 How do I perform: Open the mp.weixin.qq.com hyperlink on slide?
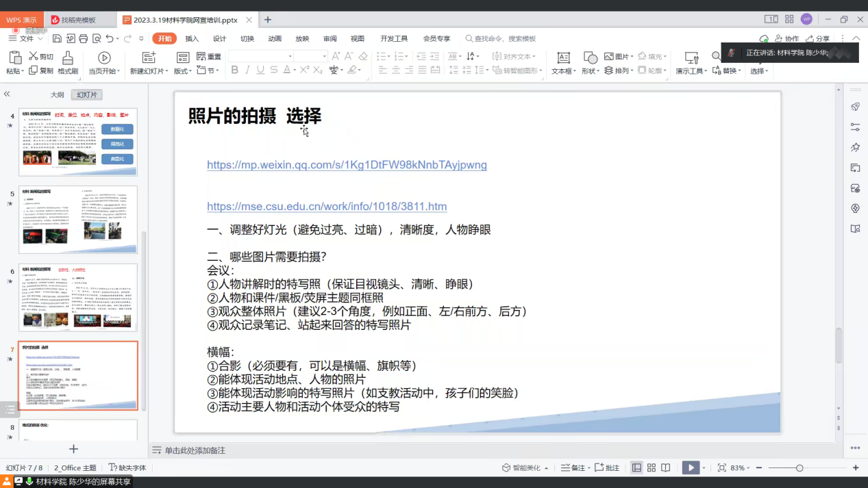click(347, 165)
